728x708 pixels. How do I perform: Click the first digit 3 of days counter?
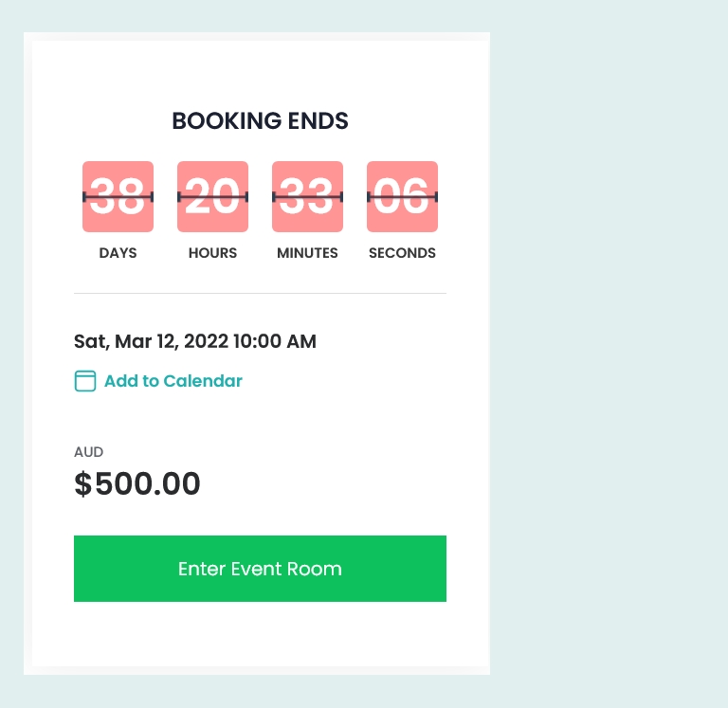point(103,196)
